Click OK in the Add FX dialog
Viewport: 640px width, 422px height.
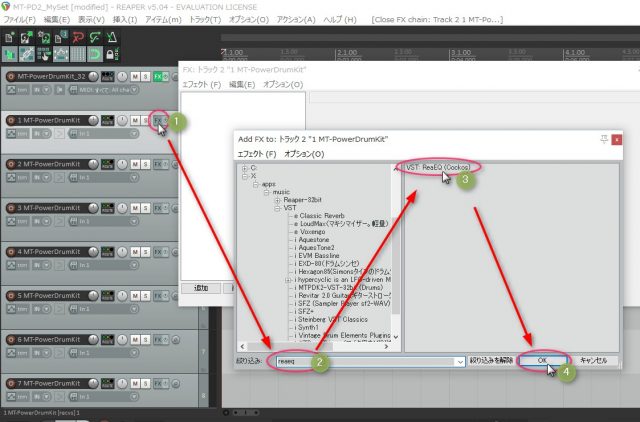(x=542, y=361)
